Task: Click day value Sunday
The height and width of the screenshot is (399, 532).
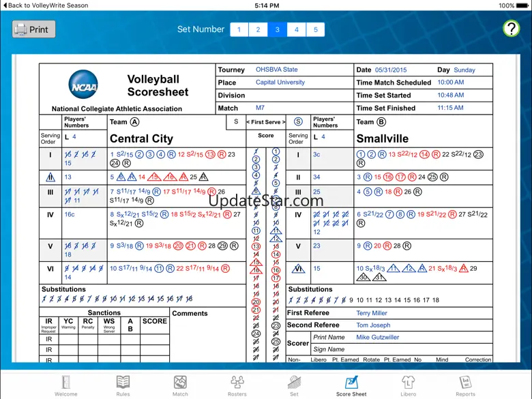Action: [464, 70]
